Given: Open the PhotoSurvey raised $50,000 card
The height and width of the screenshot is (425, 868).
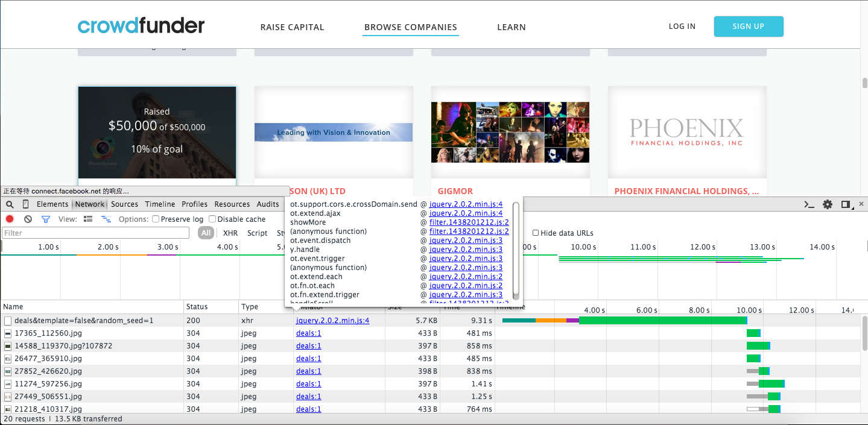Looking at the screenshot, I should (157, 132).
